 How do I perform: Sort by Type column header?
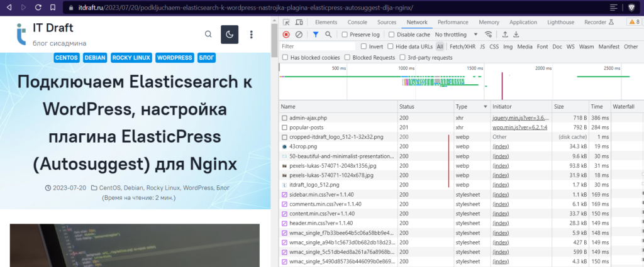[x=473, y=107]
